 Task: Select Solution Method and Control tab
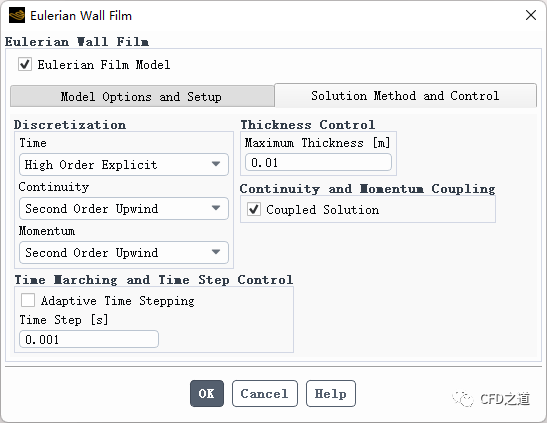click(x=405, y=95)
